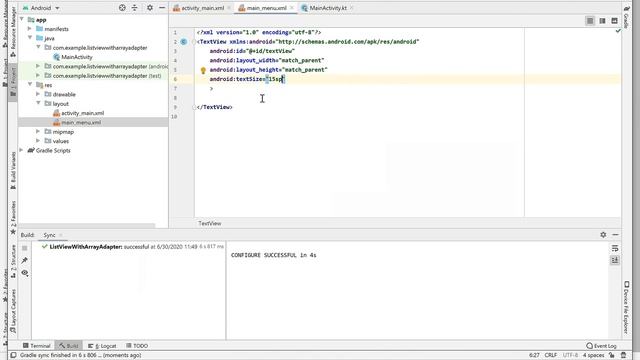Pin the Build tab with pin icon
The image size is (640, 360).
[25, 260]
